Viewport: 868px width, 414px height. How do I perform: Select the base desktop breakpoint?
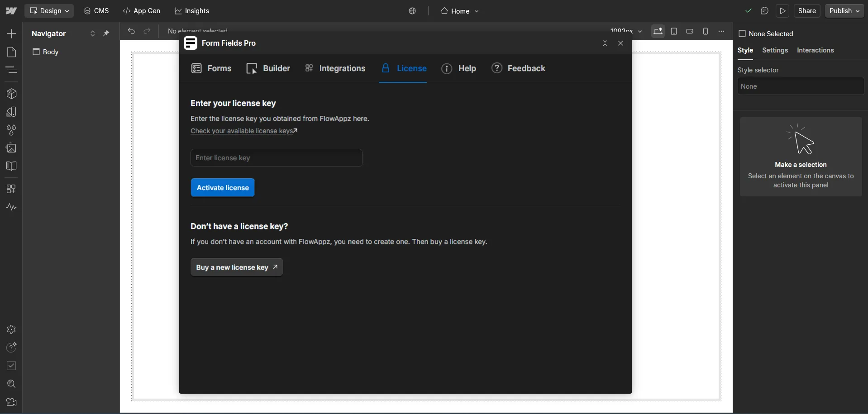658,31
